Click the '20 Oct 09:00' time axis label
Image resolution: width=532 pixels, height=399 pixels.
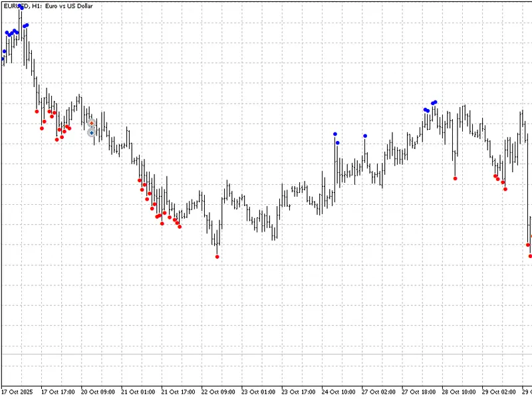(98, 392)
